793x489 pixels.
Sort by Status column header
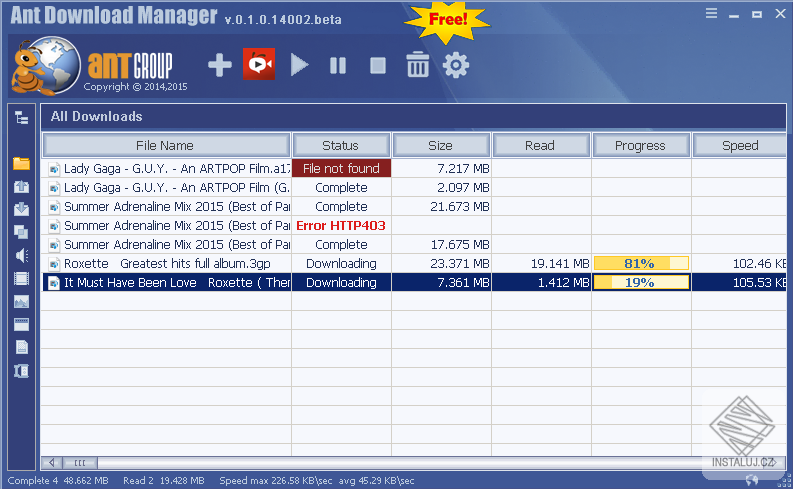341,146
